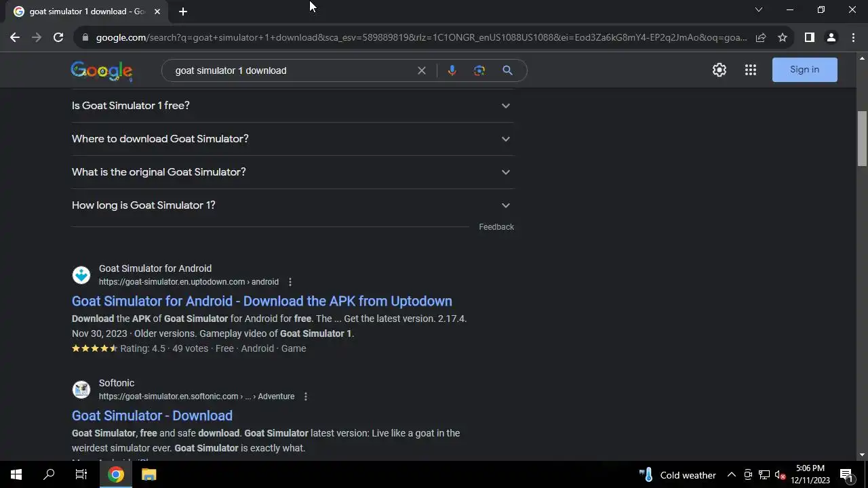Viewport: 868px width, 488px height.
Task: Click the goat-simulator.en.softonic.com URL
Action: click(x=197, y=396)
